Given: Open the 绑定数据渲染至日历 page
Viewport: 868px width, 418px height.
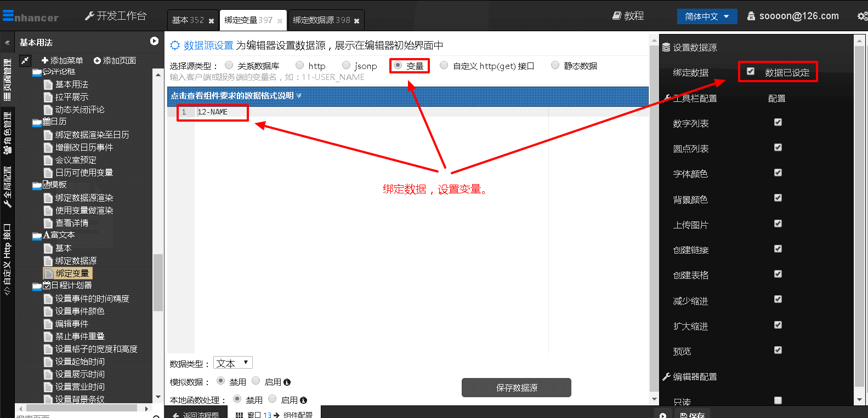Looking at the screenshot, I should [92, 135].
